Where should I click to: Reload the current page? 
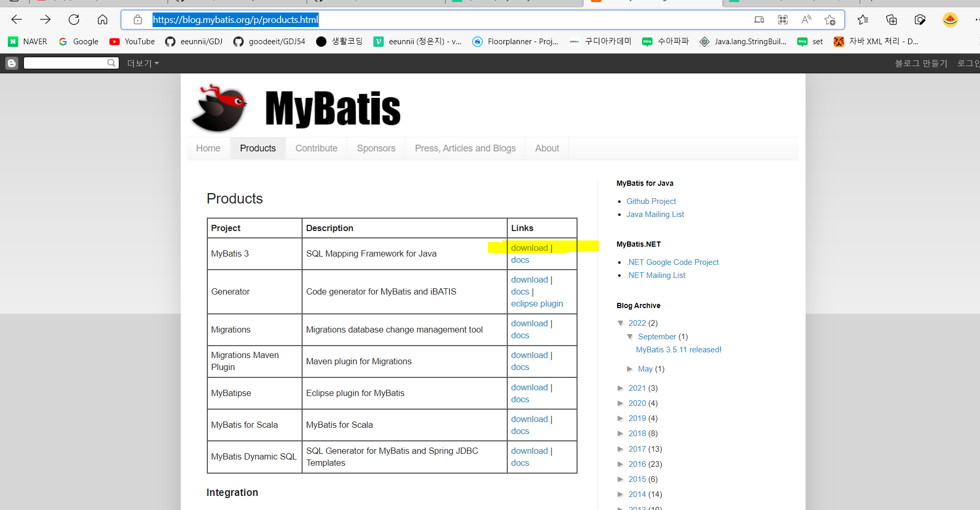[x=73, y=19]
